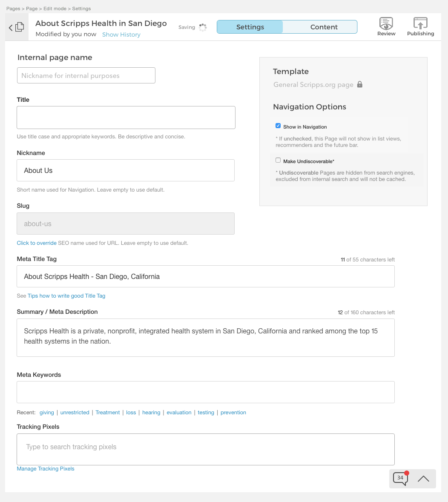Click 'Page' in the breadcrumb
The image size is (448, 502).
point(32,9)
